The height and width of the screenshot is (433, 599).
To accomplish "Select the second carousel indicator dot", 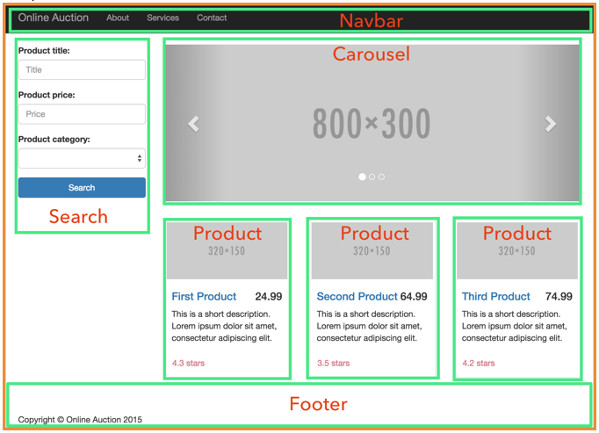I will 372,177.
